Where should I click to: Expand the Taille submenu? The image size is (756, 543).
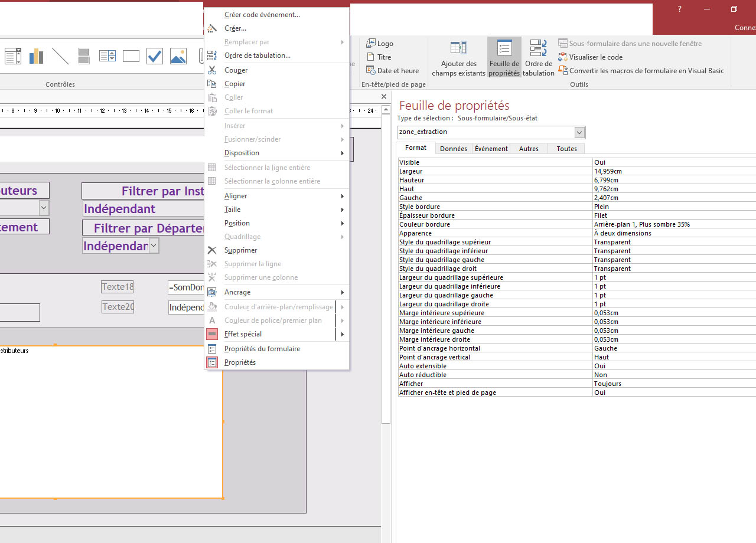click(276, 210)
